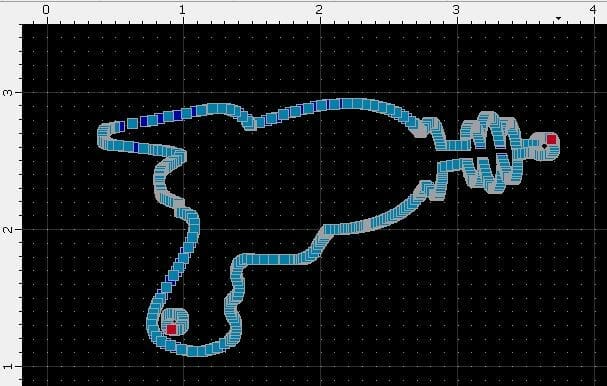Click the black triangle marker on top ruler
Image resolution: width=607 pixels, height=386 pixels.
pyautogui.click(x=558, y=18)
